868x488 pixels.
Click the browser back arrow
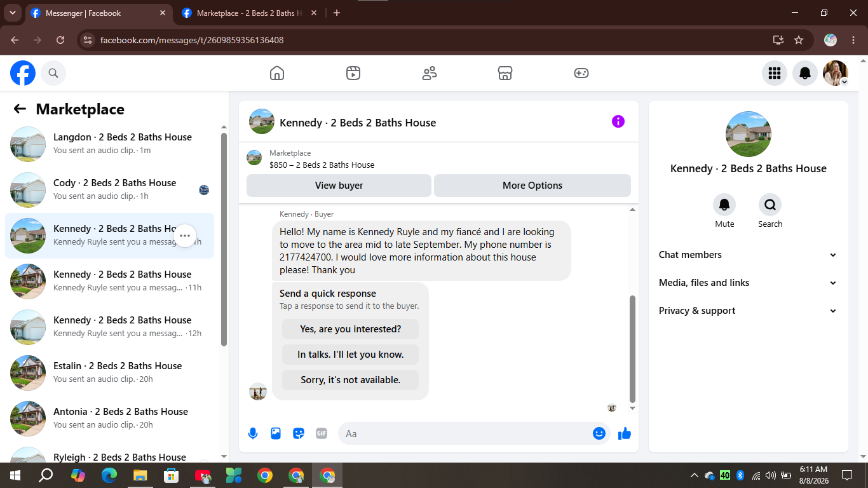pos(15,40)
